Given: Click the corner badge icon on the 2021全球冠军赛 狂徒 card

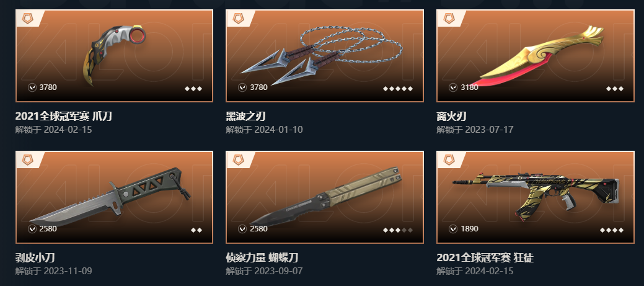Looking at the screenshot, I should tap(449, 160).
